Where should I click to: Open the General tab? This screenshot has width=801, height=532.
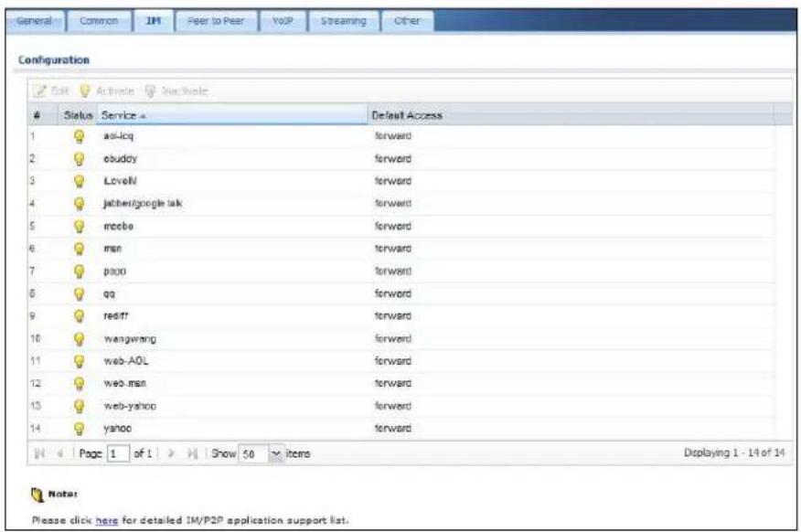(34, 21)
